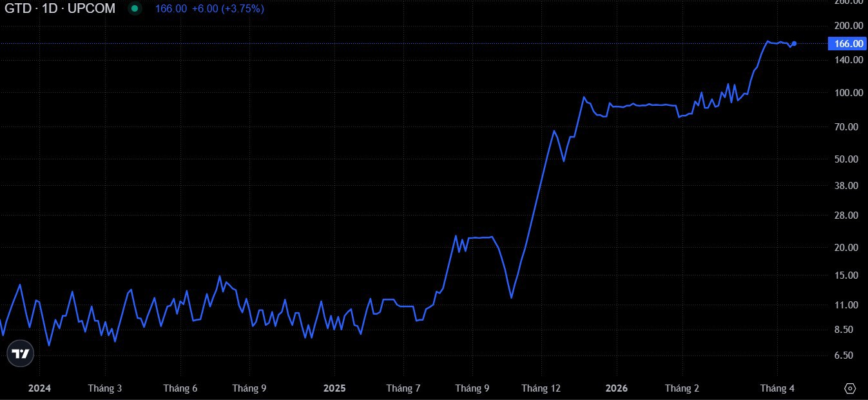Click the 166.00 +6.00 (+3.75%) price readout

click(x=209, y=9)
